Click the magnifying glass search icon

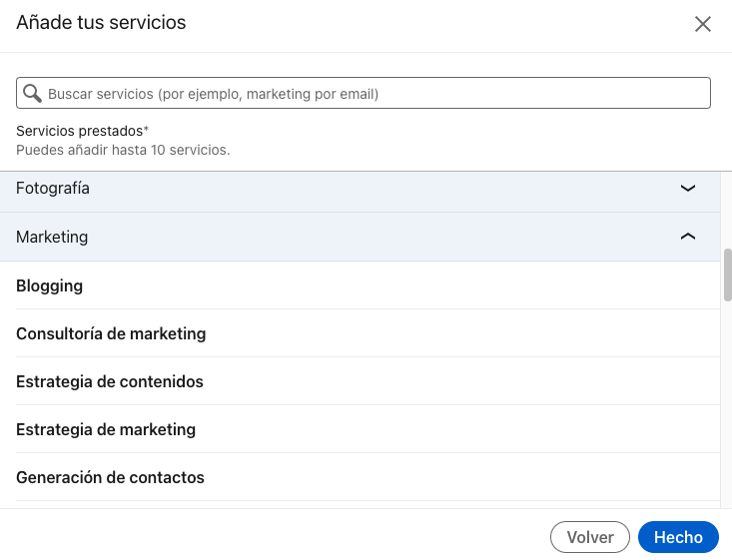pos(32,94)
